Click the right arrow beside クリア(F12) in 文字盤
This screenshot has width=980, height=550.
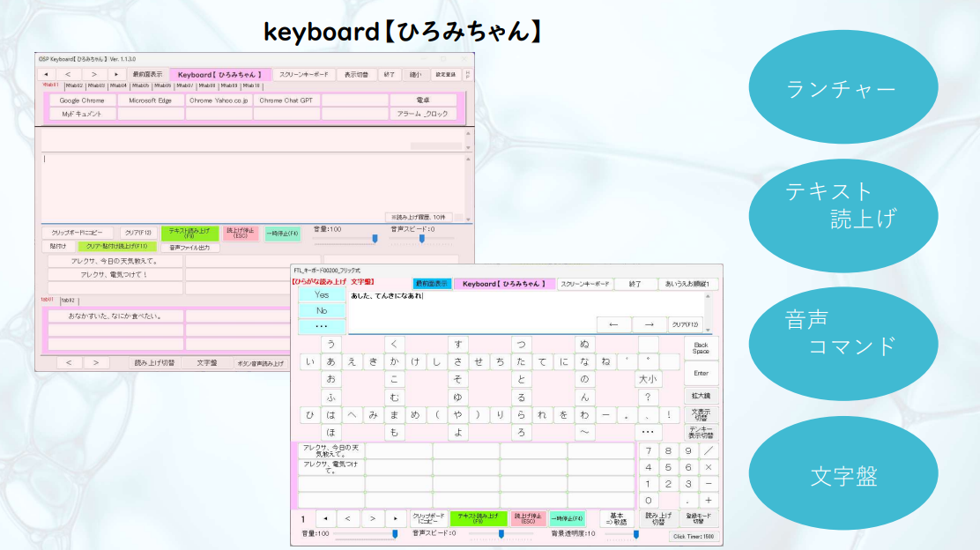point(650,324)
